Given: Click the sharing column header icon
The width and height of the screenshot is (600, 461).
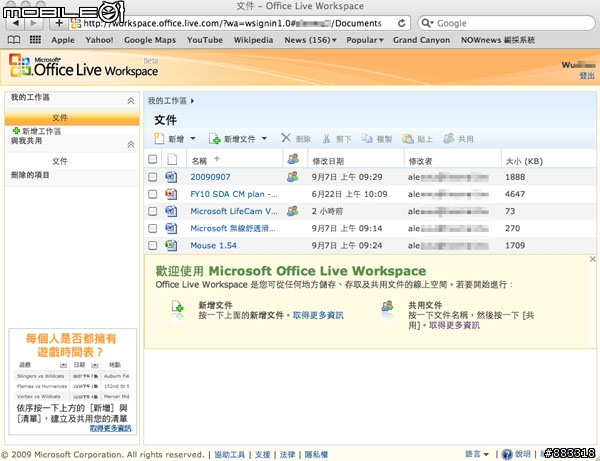Looking at the screenshot, I should pyautogui.click(x=293, y=159).
